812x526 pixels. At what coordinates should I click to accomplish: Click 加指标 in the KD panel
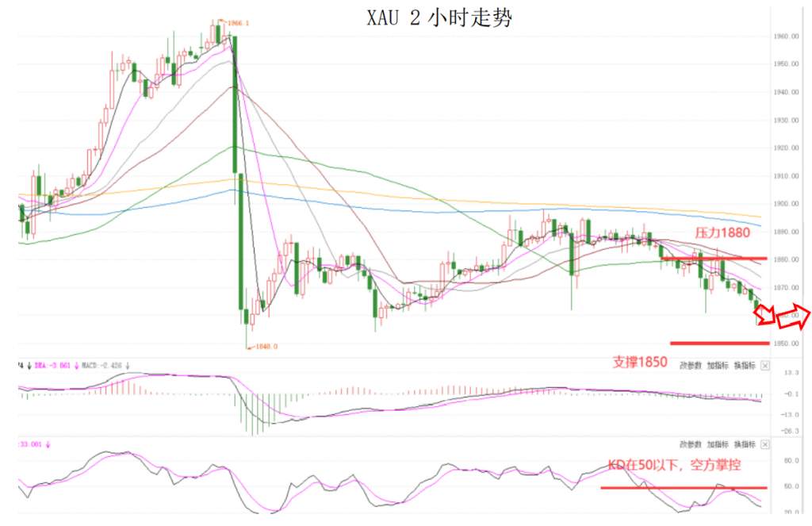click(x=718, y=444)
